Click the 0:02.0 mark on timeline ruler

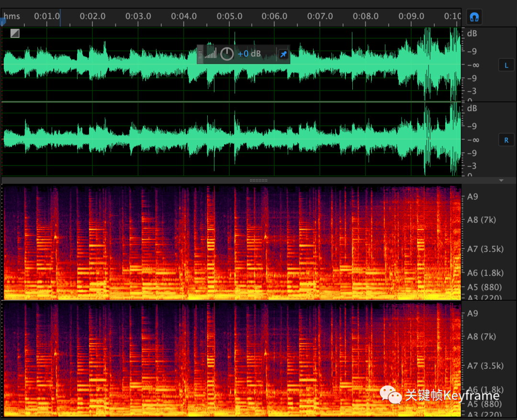[92, 16]
